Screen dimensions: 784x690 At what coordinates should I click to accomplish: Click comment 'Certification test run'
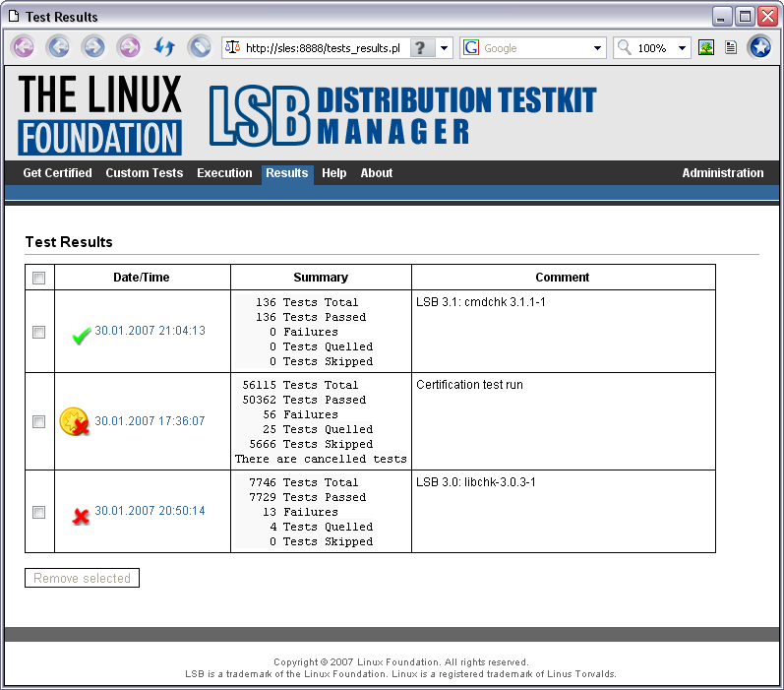[469, 385]
